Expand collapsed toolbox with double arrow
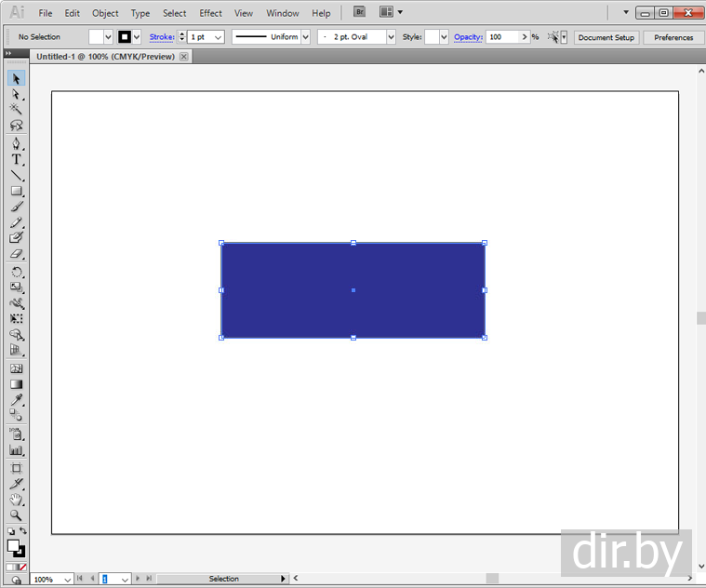This screenshot has width=706, height=588. pos(8,53)
